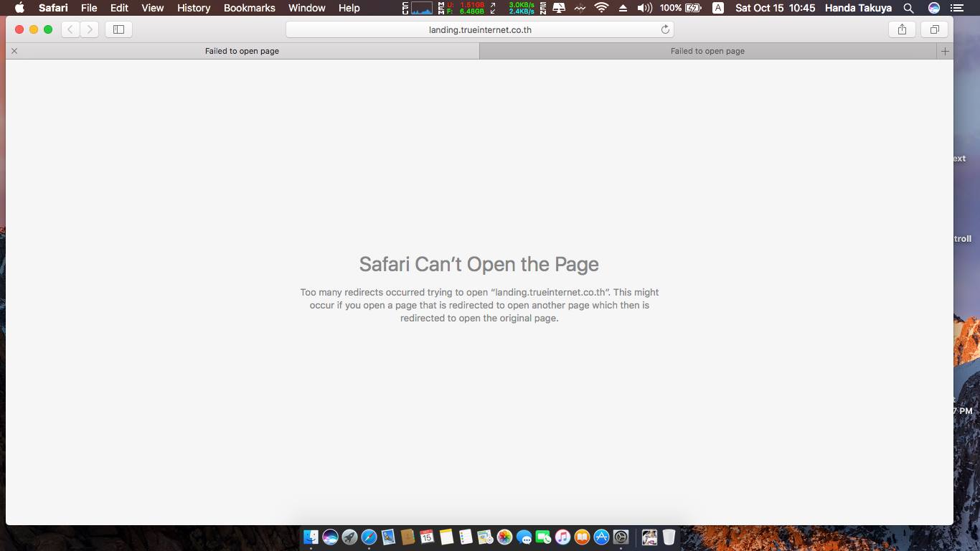
Task: Close the first 'Failed to open page' tab
Action: coord(14,51)
